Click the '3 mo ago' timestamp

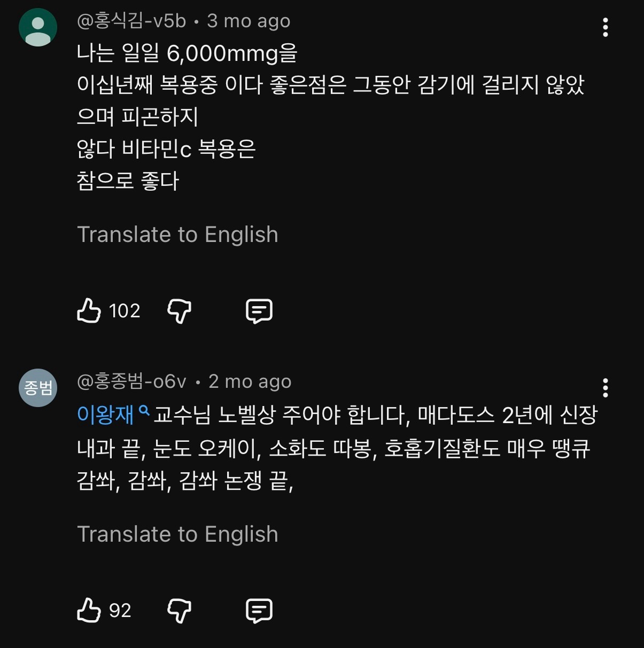click(249, 21)
